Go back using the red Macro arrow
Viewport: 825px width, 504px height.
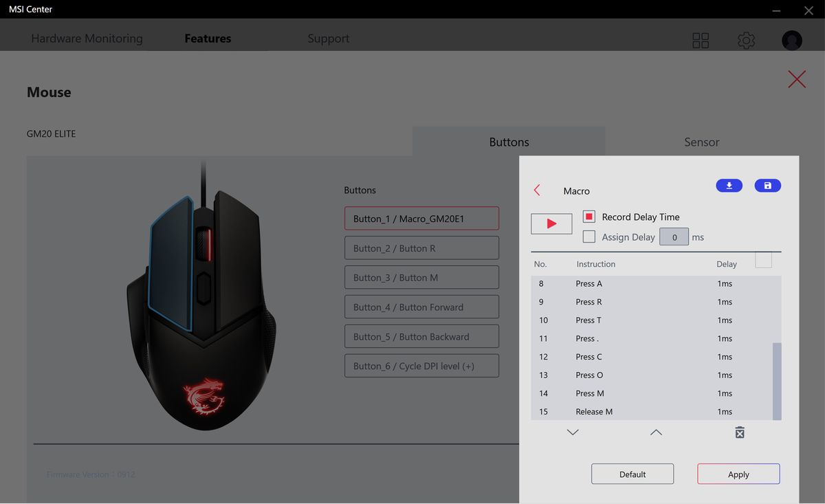click(x=537, y=190)
